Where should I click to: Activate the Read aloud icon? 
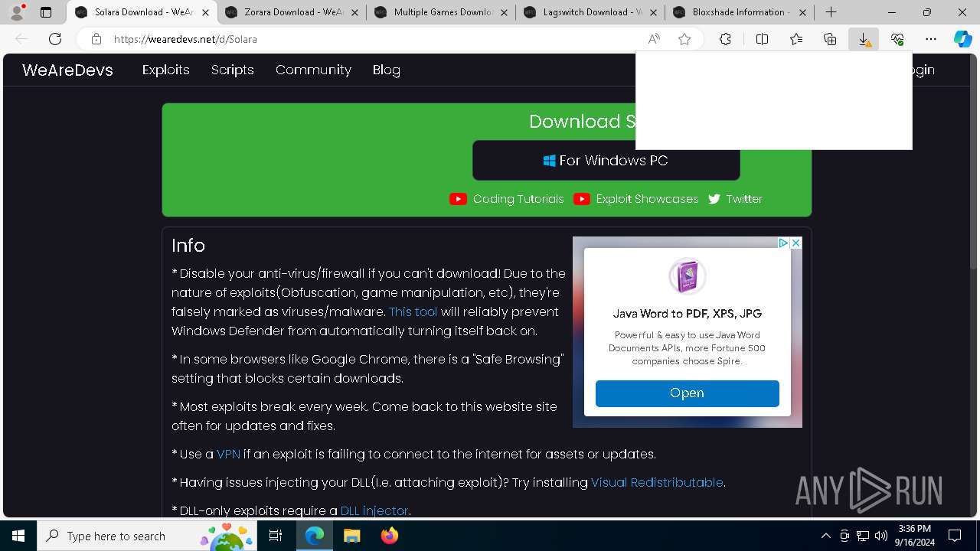654,39
